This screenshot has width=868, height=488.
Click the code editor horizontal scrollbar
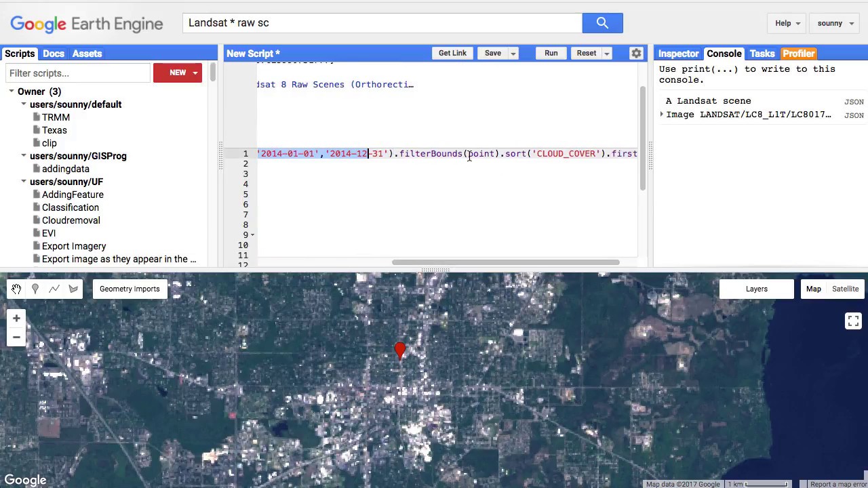coord(505,262)
